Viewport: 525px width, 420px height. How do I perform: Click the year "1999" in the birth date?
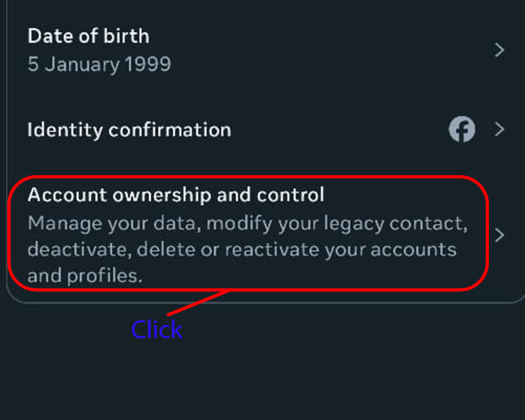tap(149, 65)
